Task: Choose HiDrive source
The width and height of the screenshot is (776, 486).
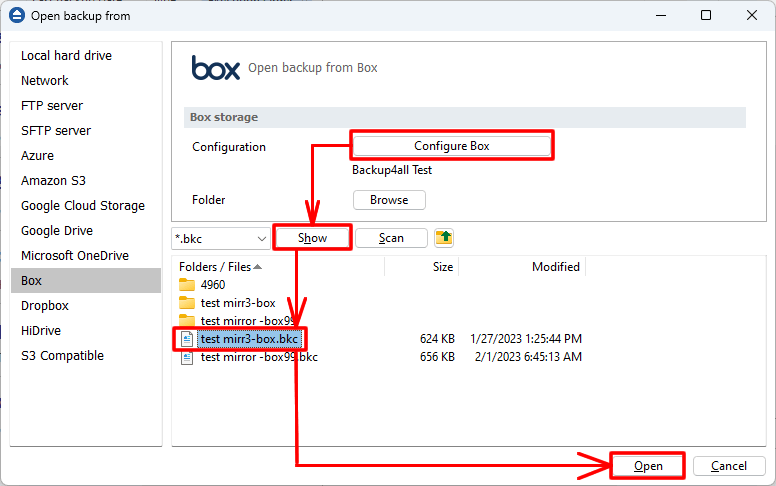Action: (x=86, y=331)
